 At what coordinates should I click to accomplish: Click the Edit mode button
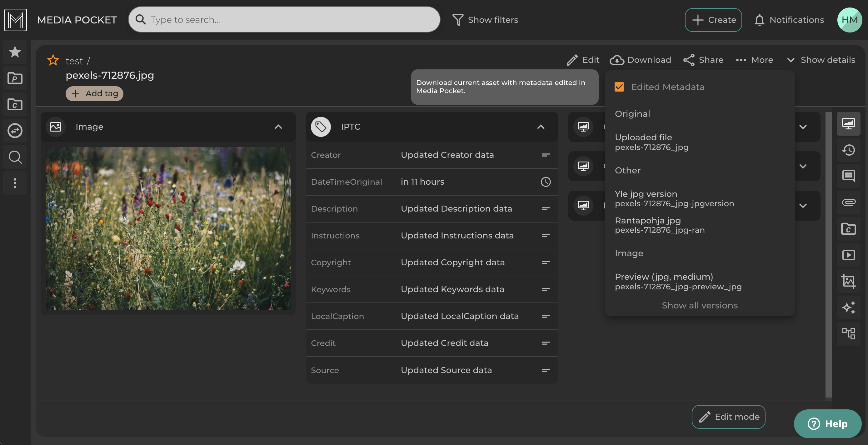pos(728,417)
